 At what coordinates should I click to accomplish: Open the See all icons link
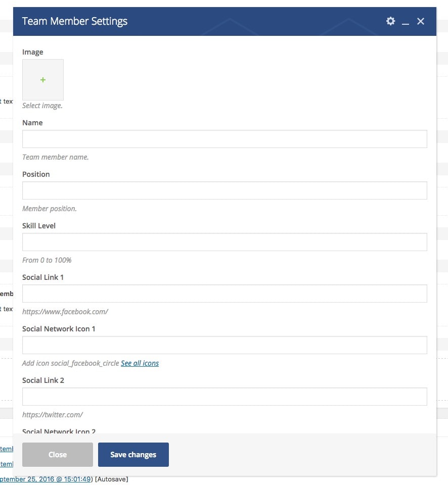140,363
